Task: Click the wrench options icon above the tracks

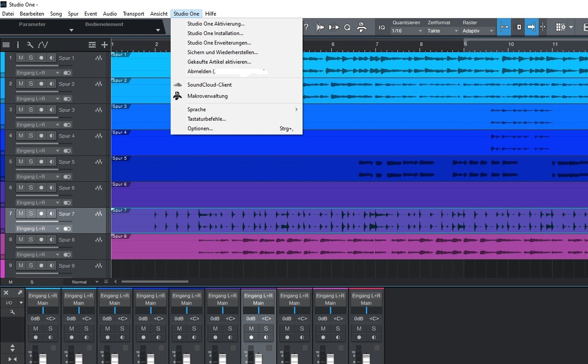Action: click(x=30, y=45)
